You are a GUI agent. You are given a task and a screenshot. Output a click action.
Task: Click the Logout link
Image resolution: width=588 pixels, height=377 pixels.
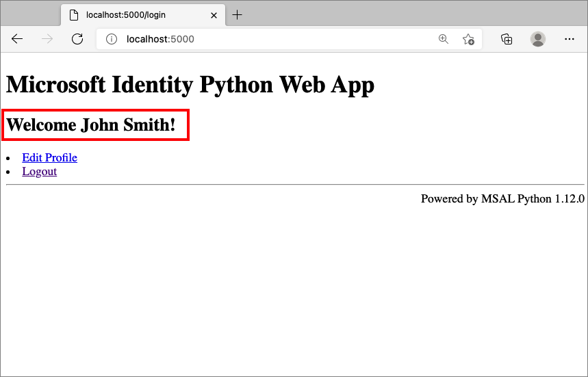click(x=40, y=172)
